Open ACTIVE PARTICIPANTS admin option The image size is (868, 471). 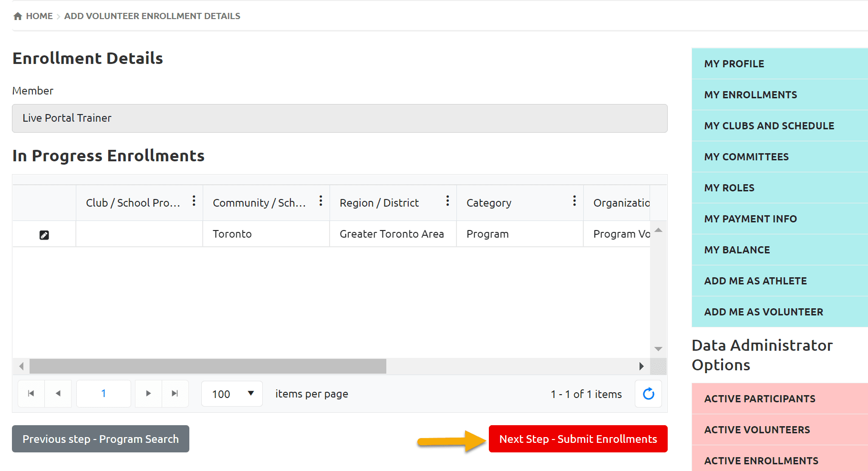pos(780,398)
